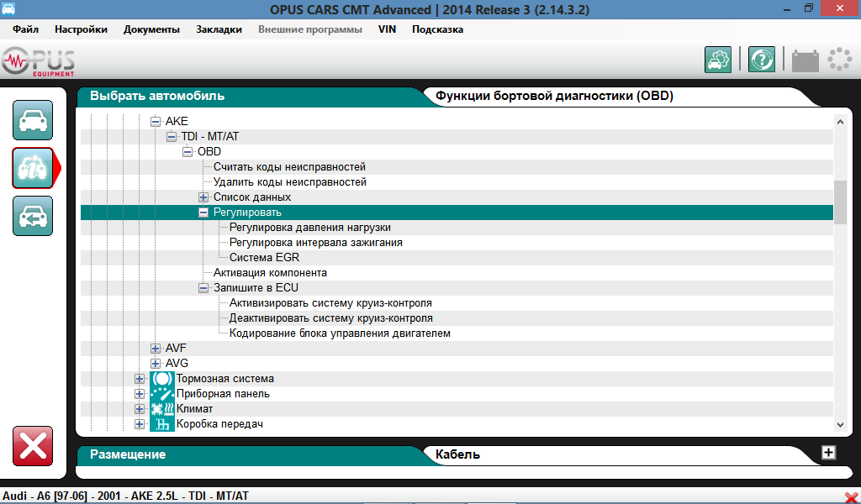
Task: Click the red X exit button in sidebar
Action: (33, 446)
